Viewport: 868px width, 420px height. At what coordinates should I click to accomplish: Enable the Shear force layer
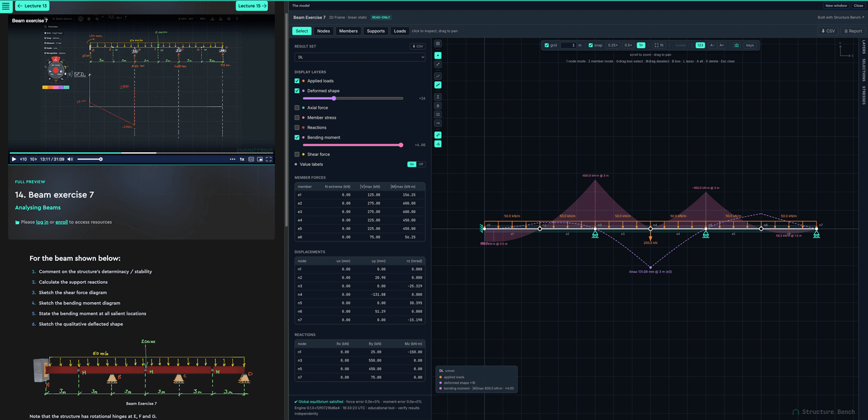pyautogui.click(x=297, y=155)
